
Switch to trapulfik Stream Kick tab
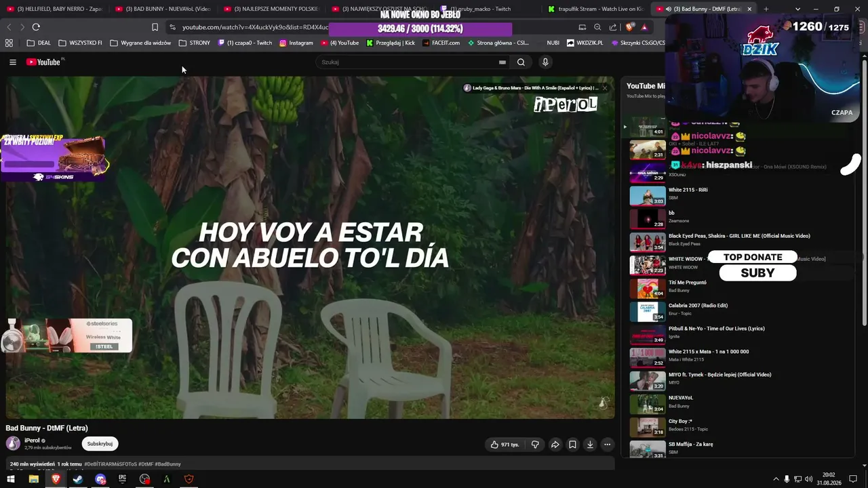coord(596,9)
